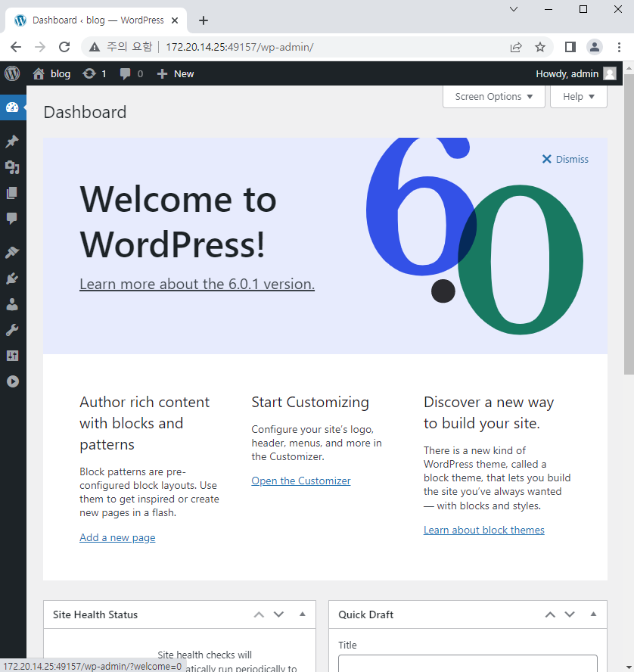634x672 pixels.
Task: Open the Appearance paintbrush sidebar icon
Action: pos(12,253)
